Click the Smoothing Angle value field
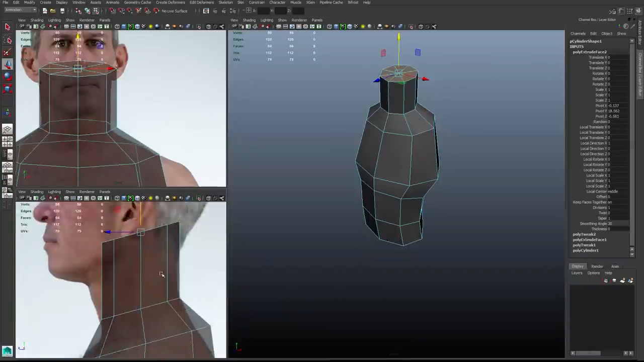Screen dimensions: 644x362 pyautogui.click(x=619, y=224)
